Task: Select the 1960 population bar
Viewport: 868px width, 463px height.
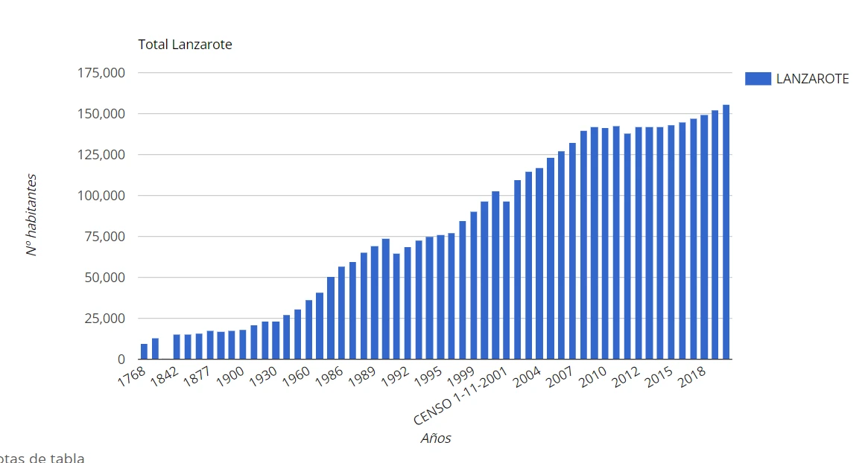Action: click(x=308, y=330)
